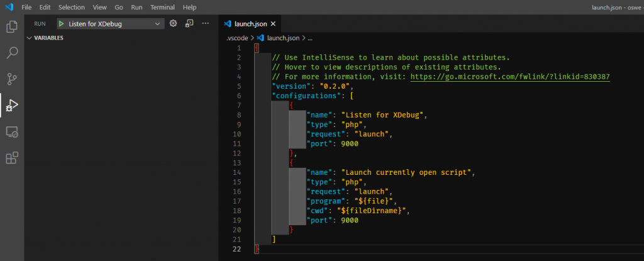The width and height of the screenshot is (644, 261).
Task: Click the breadcrumb ellipsis segment
Action: point(310,38)
